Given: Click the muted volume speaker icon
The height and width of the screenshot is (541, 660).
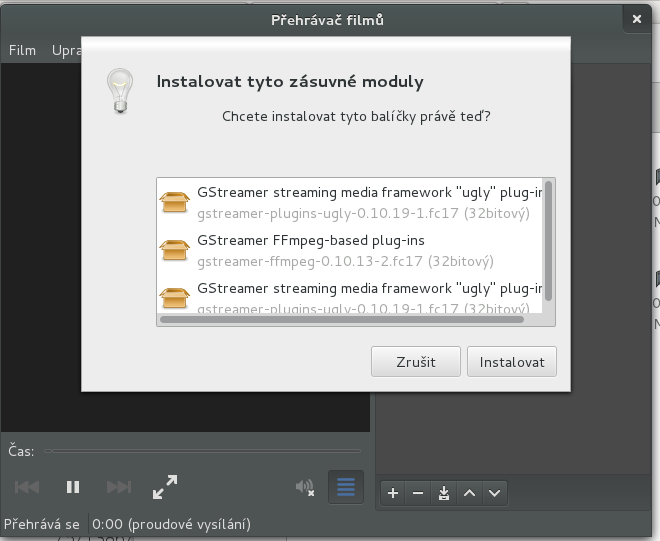Looking at the screenshot, I should click(x=305, y=488).
